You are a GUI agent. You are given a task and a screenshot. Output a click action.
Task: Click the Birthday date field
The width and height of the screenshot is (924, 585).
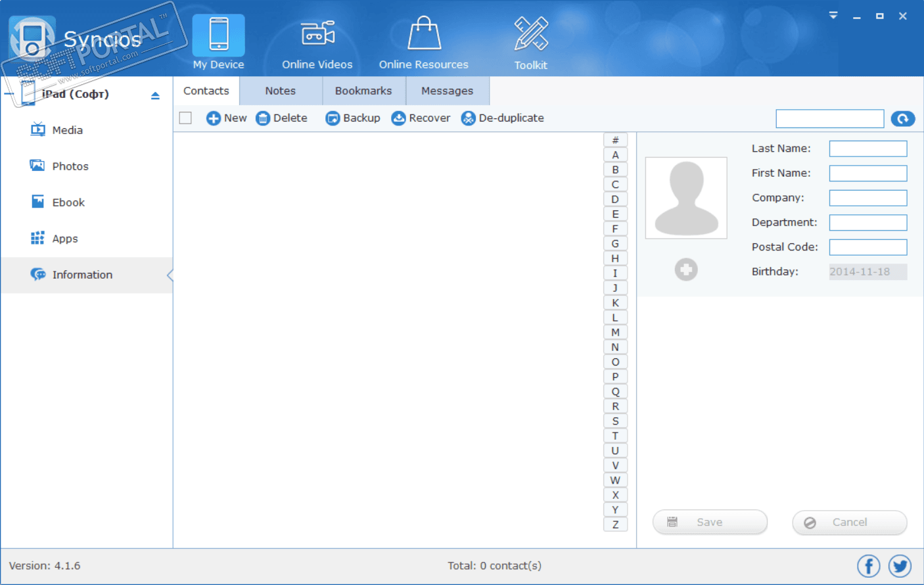click(868, 272)
